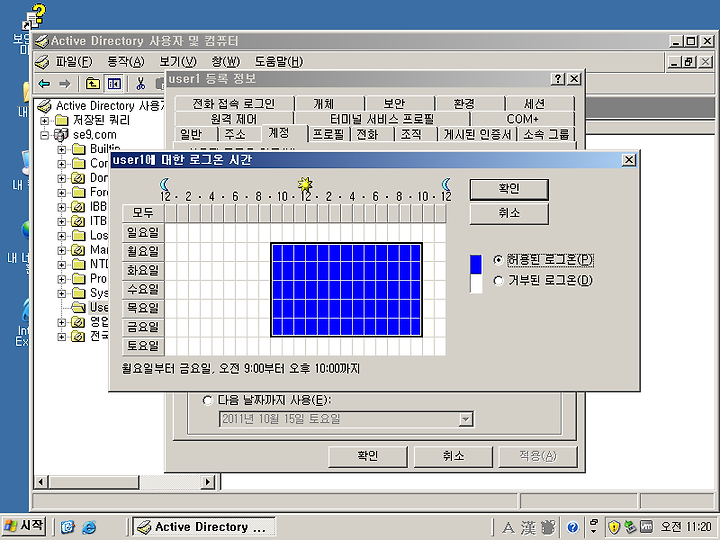Image resolution: width=720 pixels, height=540 pixels.
Task: Click the blue permitted logon color swatch
Action: point(476,264)
